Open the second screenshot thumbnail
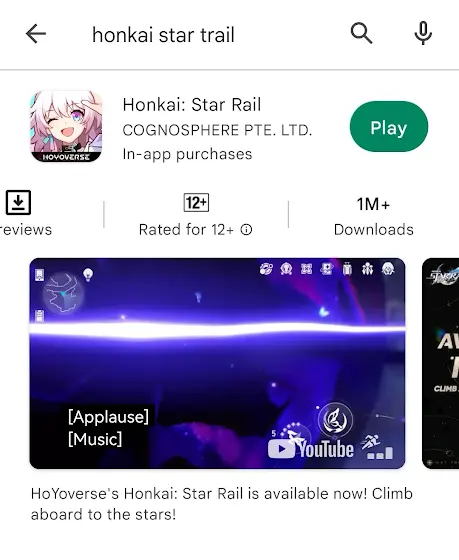This screenshot has width=459, height=560. click(x=440, y=363)
